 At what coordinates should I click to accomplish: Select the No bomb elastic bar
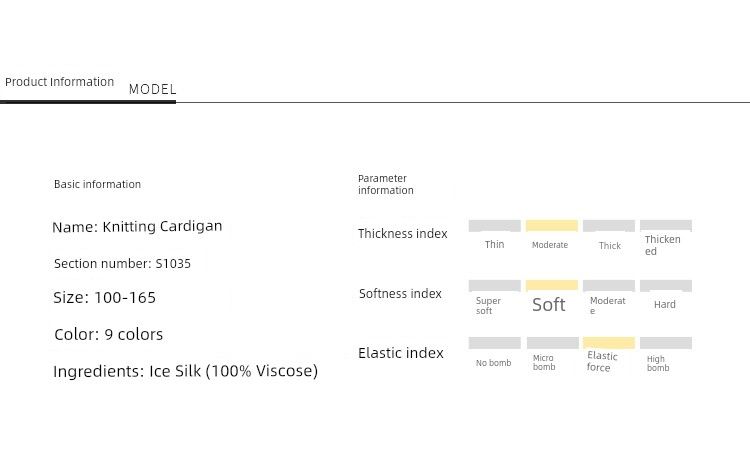pyautogui.click(x=494, y=343)
